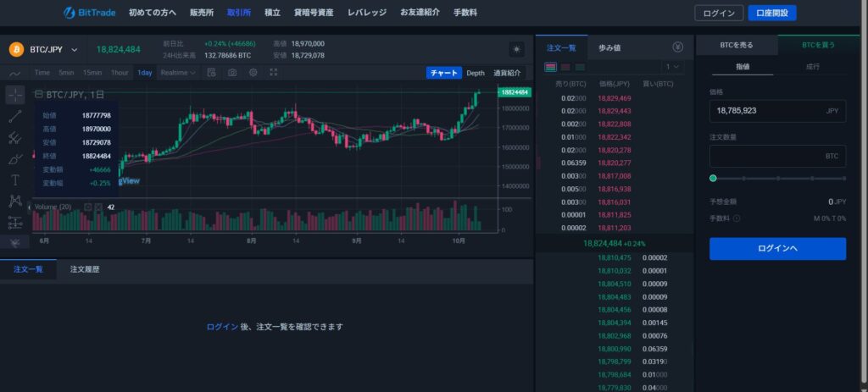
Task: Select the crosshair cursor tool
Action: 15,94
